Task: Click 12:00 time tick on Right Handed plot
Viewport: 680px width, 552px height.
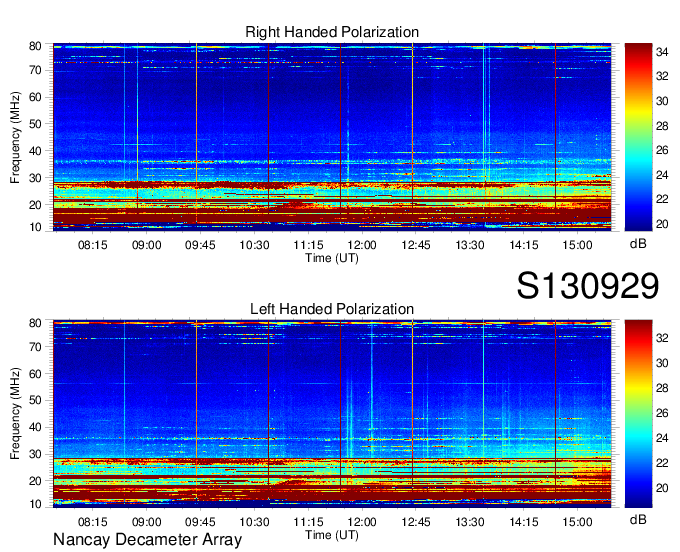Action: click(362, 245)
